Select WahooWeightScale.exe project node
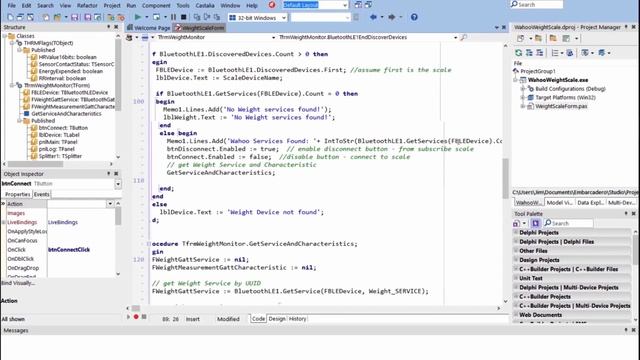Screen dimensions: 640x360 pyautogui.click(x=558, y=80)
